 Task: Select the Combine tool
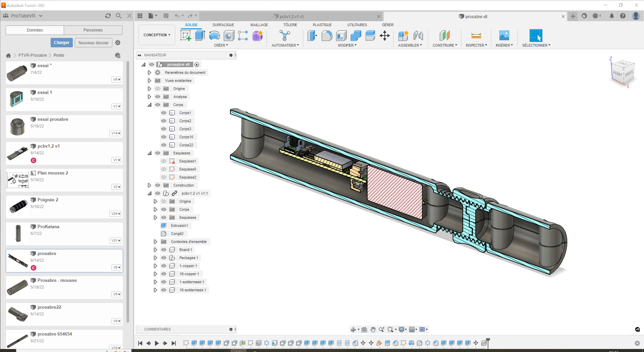(x=356, y=35)
